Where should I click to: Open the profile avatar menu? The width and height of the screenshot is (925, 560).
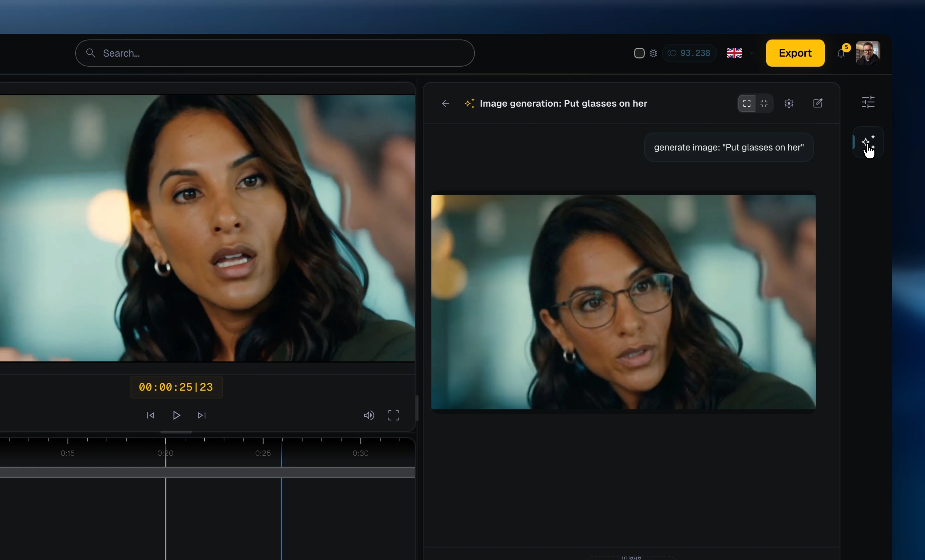pyautogui.click(x=868, y=53)
